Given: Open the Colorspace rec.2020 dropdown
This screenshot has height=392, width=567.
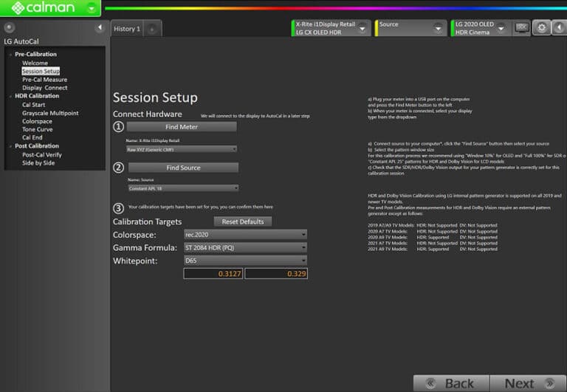Looking at the screenshot, I should pyautogui.click(x=303, y=234).
